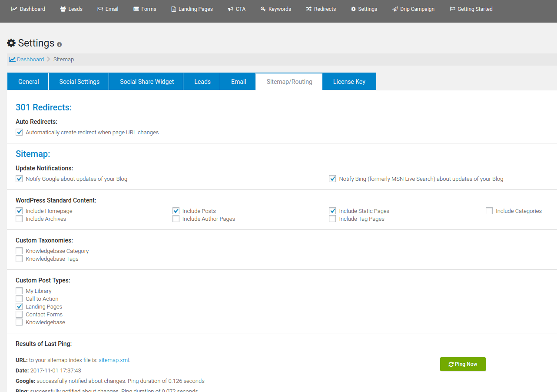557x392 pixels.
Task: Switch to the Social Share Widget tab
Action: click(x=147, y=82)
